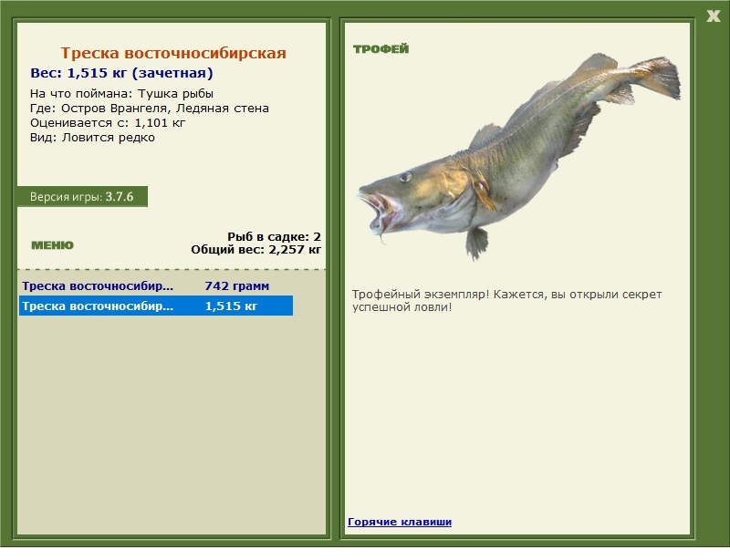Open the Горячие клавиши link
730x560 pixels.
click(400, 522)
